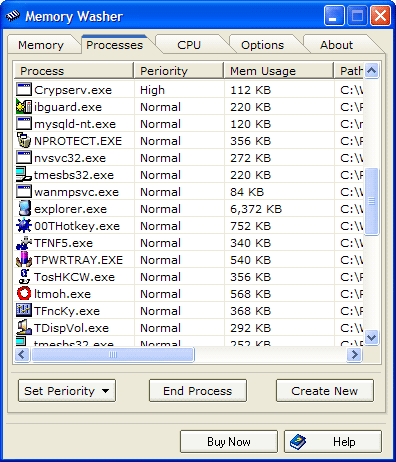The width and height of the screenshot is (396, 462).
Task: Click the High priority cell for Crypserv.exe
Action: [152, 90]
